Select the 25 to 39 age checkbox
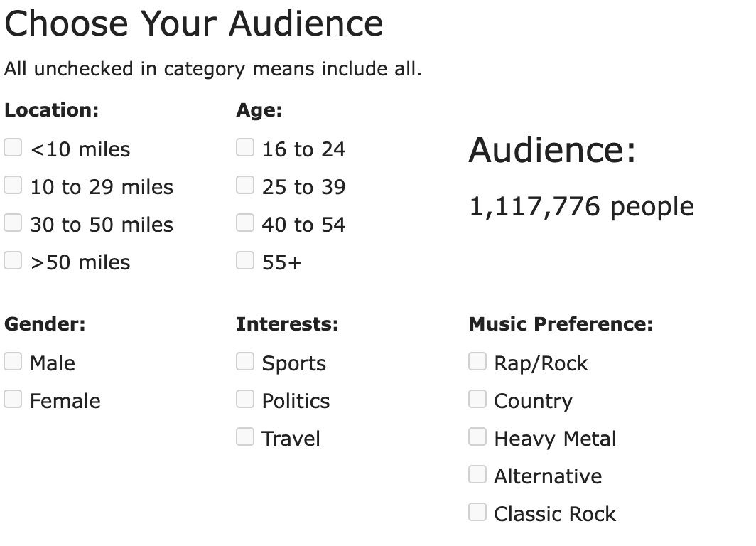 click(x=245, y=185)
